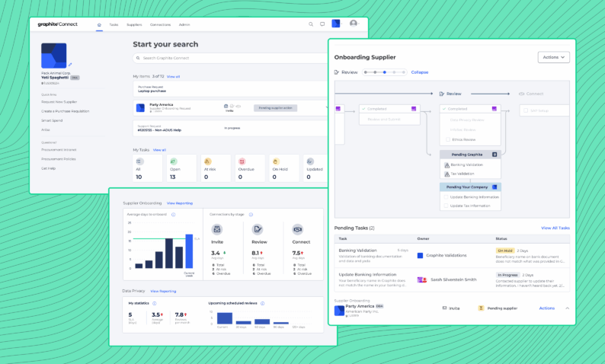Check the Ethics Review checkbox
The height and width of the screenshot is (364, 605).
tap(447, 139)
